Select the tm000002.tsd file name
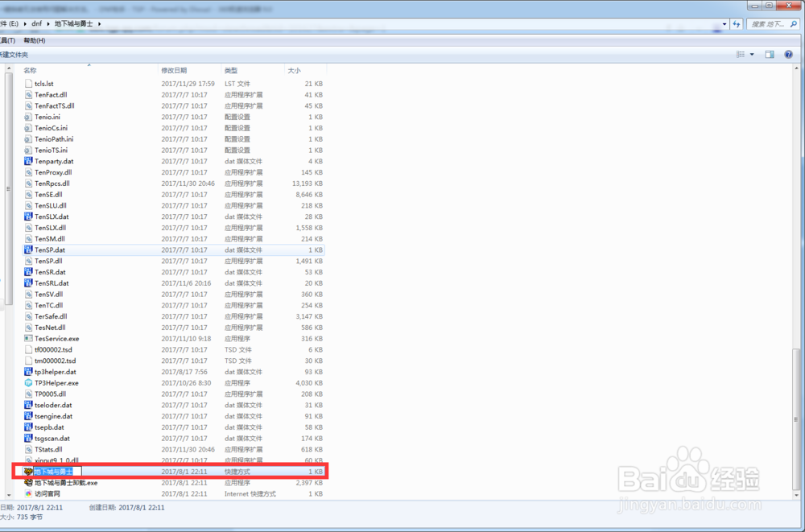 [56, 361]
